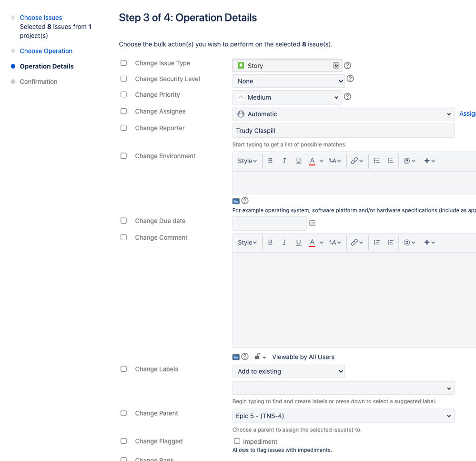This screenshot has height=461, width=476.
Task: Set text color in Environment editor
Action: (312, 161)
